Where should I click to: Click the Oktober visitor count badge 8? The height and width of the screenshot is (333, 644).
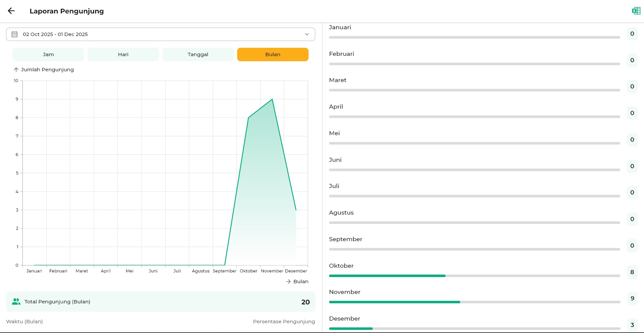[x=632, y=272]
